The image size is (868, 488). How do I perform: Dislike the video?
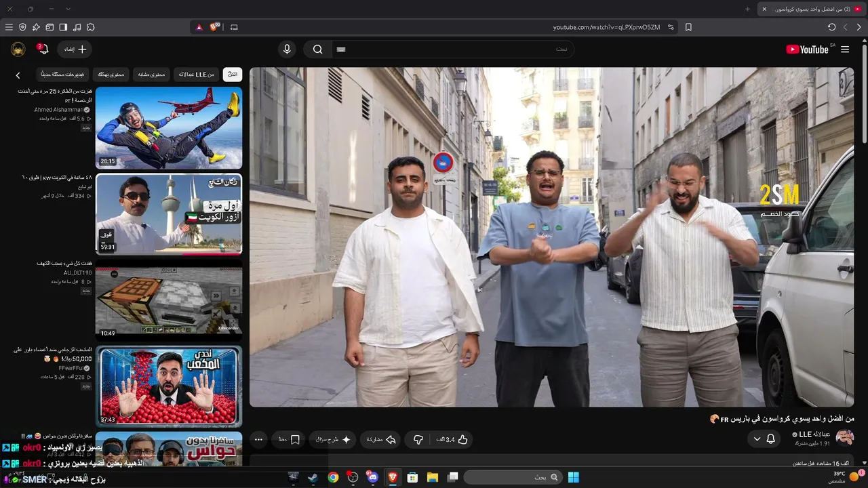[x=418, y=440]
